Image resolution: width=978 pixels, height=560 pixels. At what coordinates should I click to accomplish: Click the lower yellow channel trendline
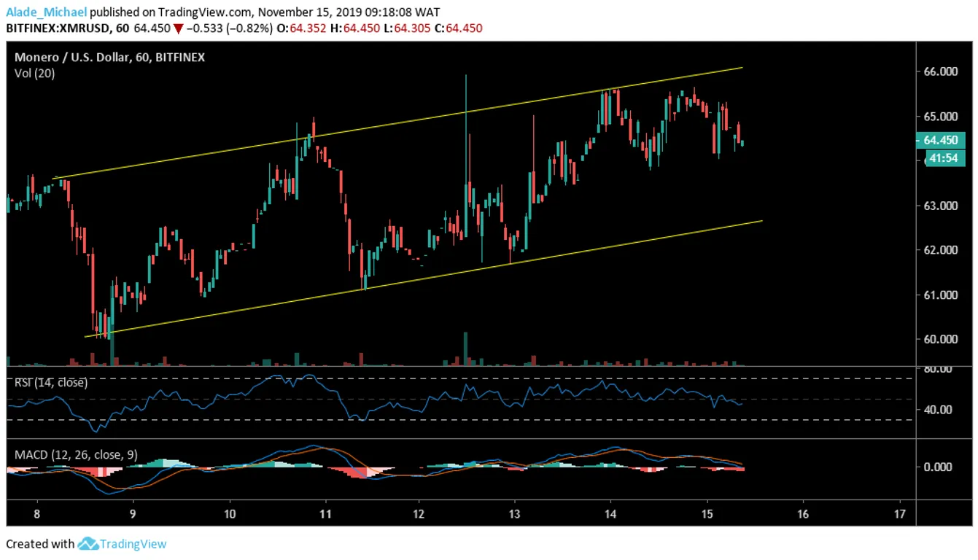point(423,278)
